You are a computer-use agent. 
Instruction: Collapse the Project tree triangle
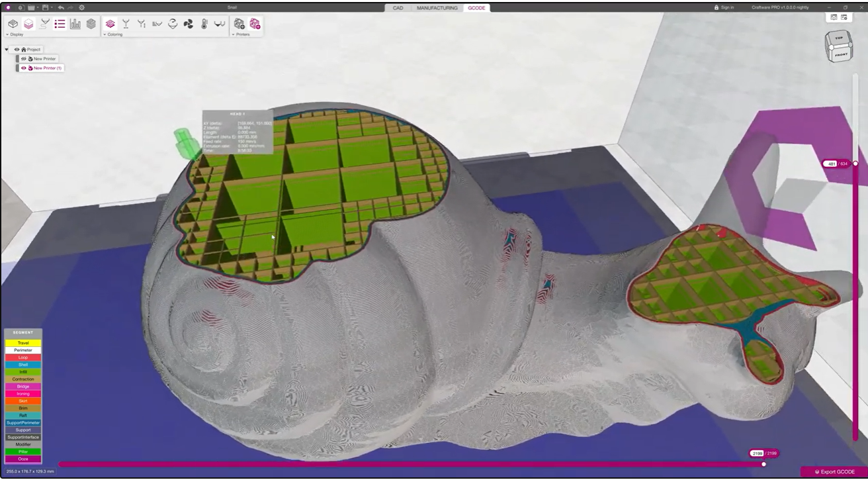7,50
